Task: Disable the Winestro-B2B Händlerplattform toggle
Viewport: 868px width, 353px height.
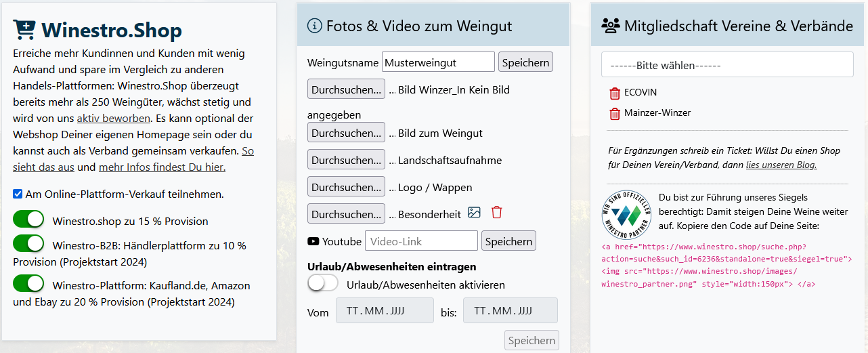Action: coord(28,243)
